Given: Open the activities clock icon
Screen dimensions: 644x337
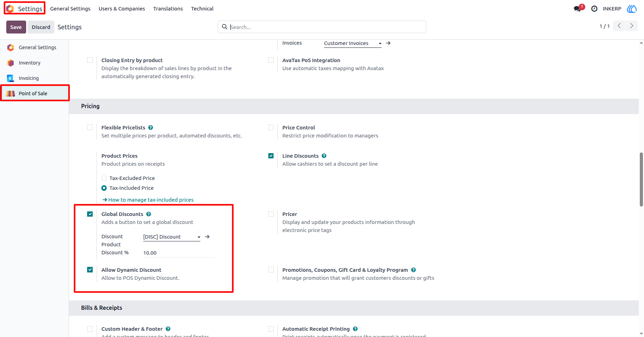Looking at the screenshot, I should [594, 9].
